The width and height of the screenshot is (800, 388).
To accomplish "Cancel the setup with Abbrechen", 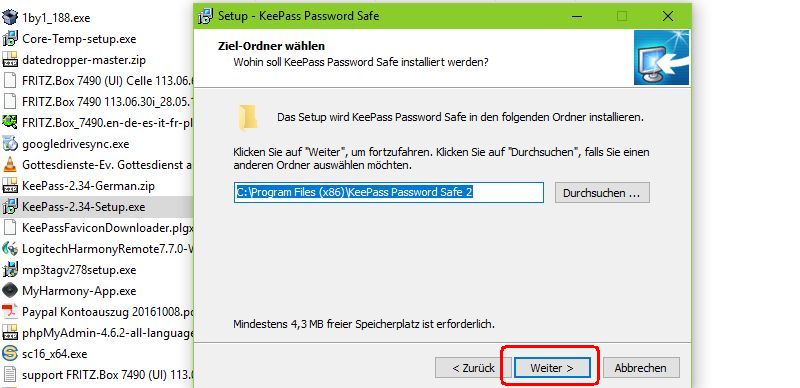I will point(640,368).
